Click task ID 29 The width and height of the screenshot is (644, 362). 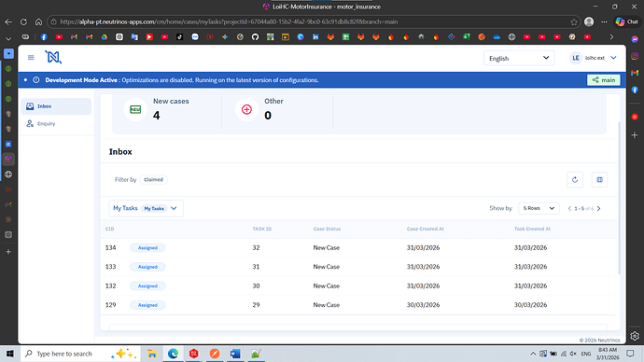click(x=256, y=305)
